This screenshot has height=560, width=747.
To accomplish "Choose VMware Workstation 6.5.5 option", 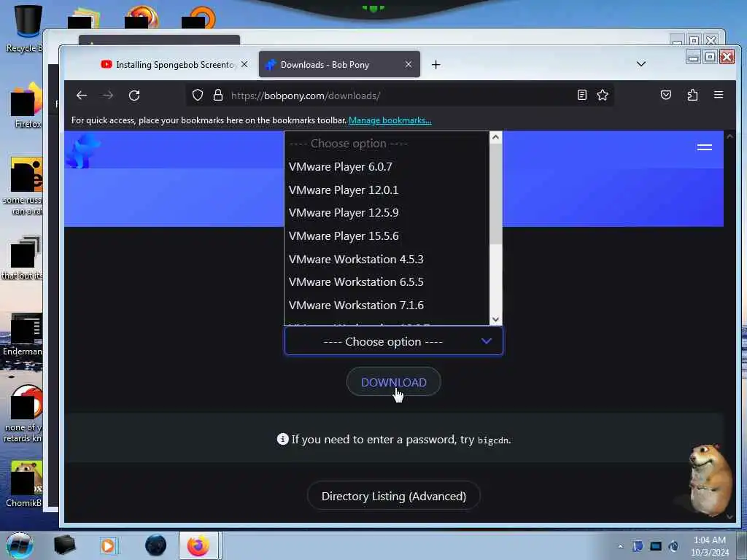I will pos(387,282).
